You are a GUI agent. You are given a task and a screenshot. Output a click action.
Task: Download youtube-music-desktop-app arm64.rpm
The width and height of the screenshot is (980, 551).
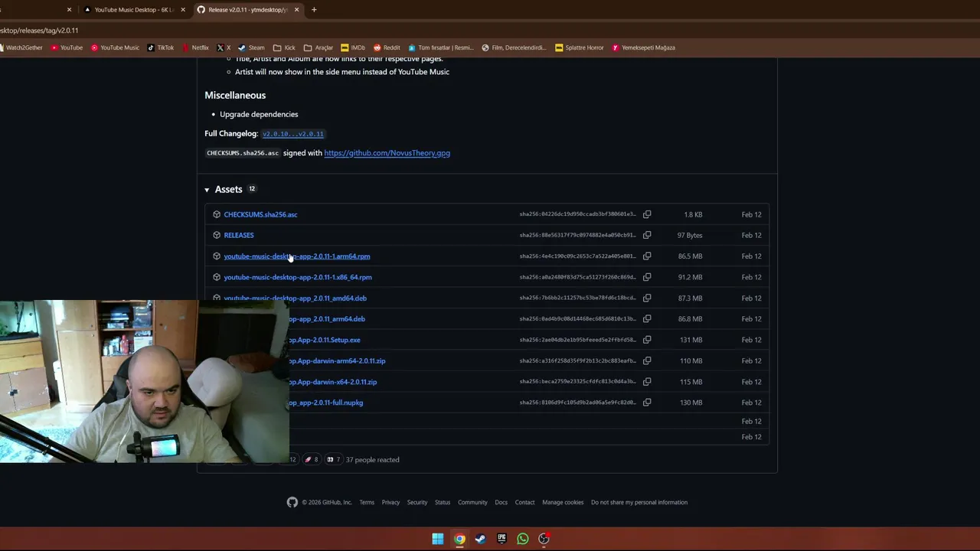pyautogui.click(x=297, y=256)
